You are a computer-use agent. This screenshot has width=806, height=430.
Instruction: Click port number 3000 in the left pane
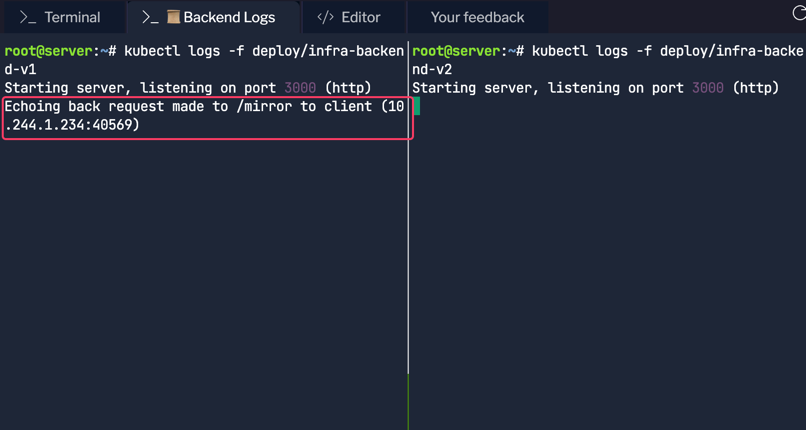tap(299, 88)
